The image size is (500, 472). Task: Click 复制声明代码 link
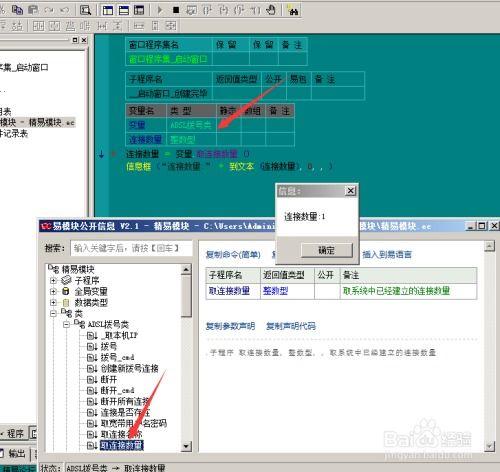(291, 326)
